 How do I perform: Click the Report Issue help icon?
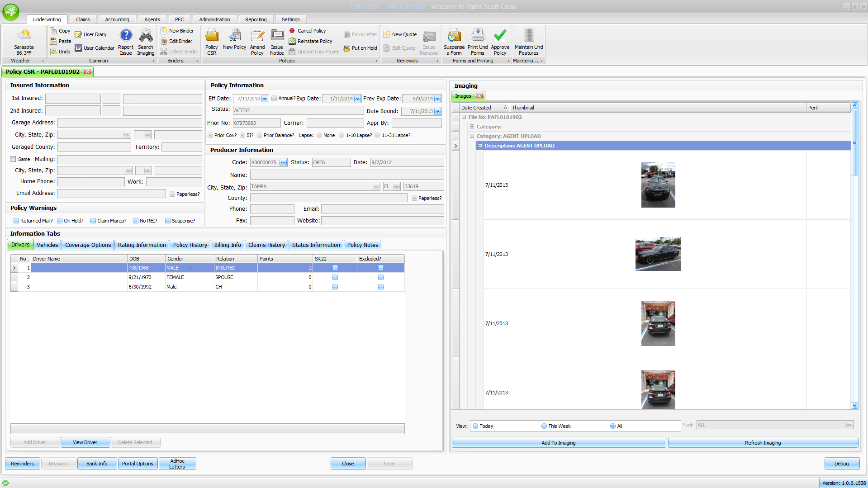(x=126, y=36)
